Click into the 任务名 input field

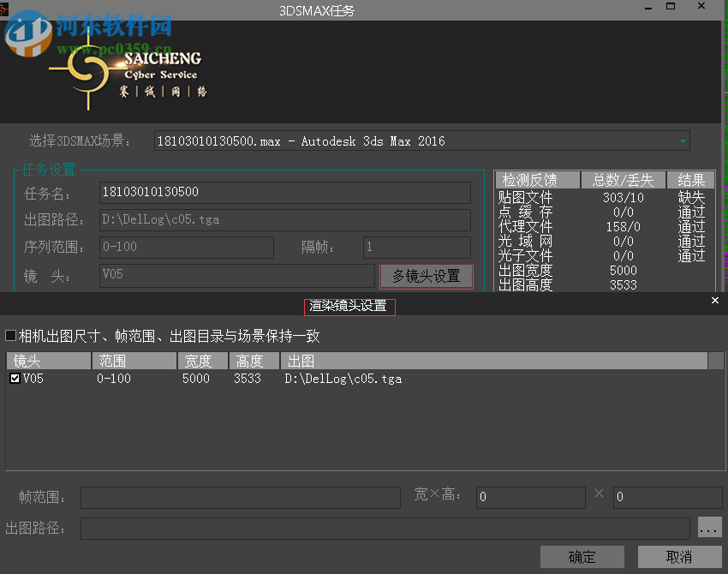pyautogui.click(x=284, y=192)
